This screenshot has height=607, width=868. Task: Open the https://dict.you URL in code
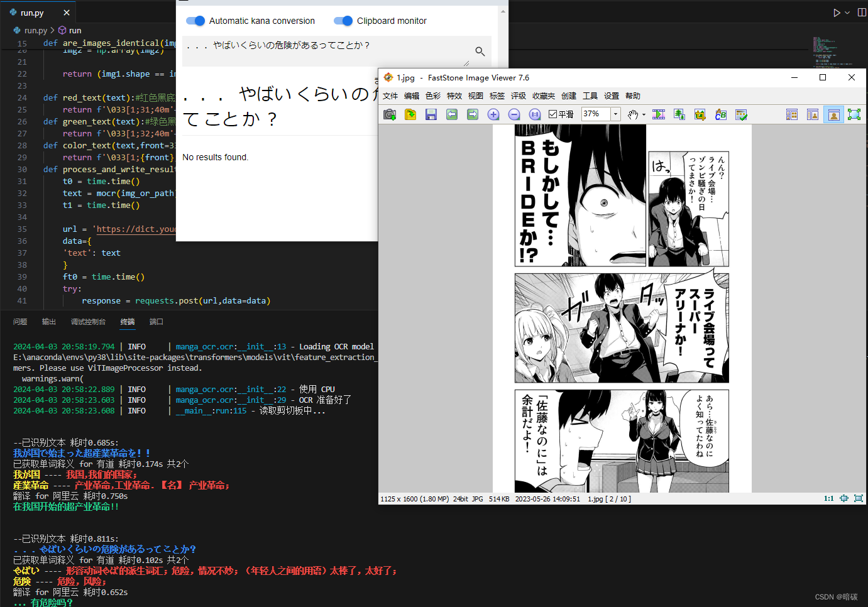point(136,229)
